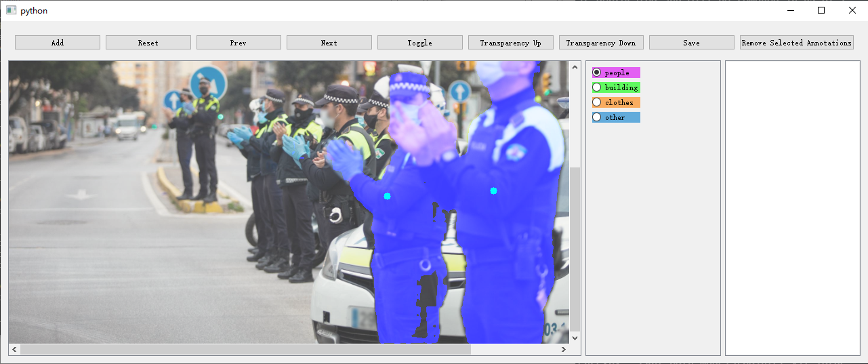Click the vertical scrollbar down arrow

[575, 338]
